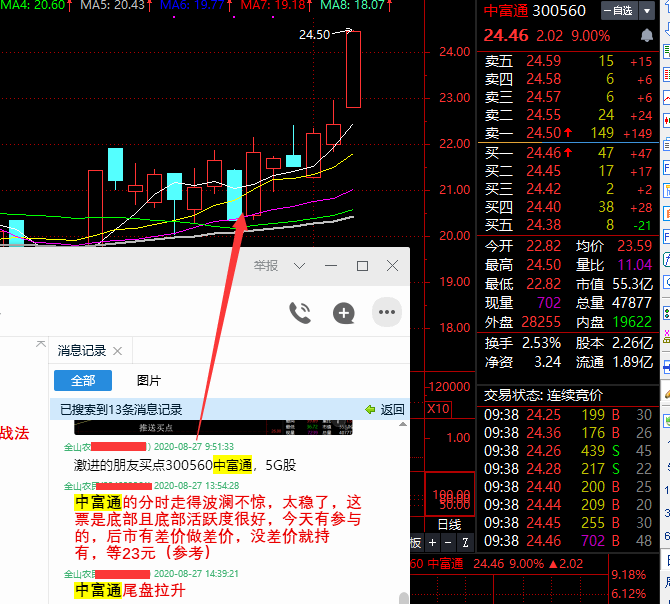Open the 推送买点 image thumbnail
670x604 pixels.
click(x=213, y=427)
